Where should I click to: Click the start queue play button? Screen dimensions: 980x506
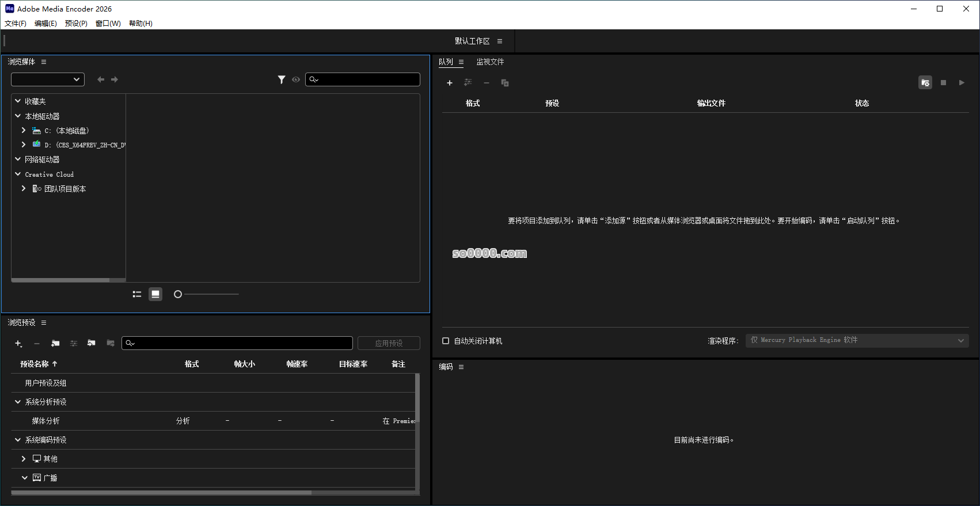click(962, 83)
